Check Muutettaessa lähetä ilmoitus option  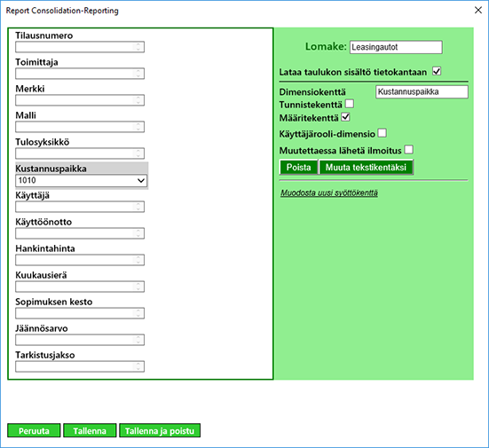point(409,150)
